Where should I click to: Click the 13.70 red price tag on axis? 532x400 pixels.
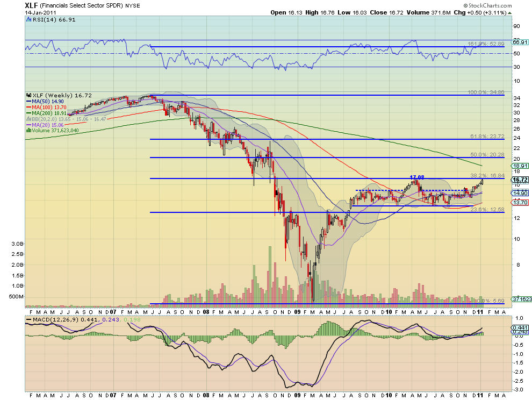520,202
